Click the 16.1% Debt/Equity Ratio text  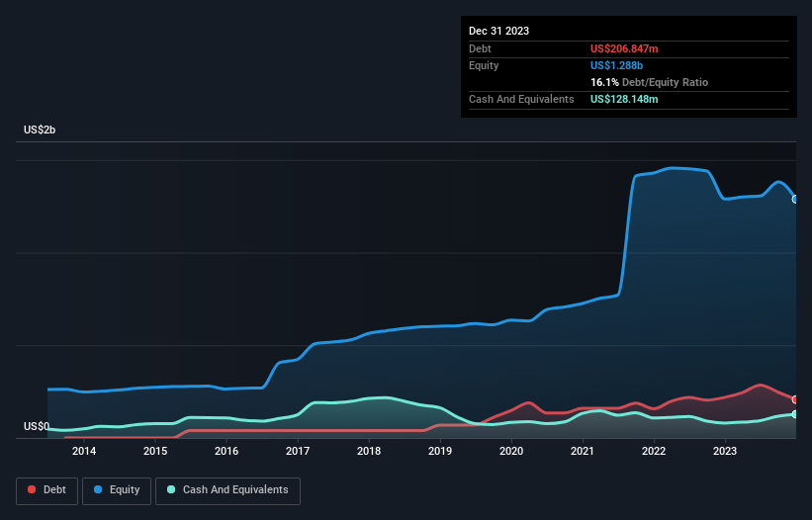(649, 82)
